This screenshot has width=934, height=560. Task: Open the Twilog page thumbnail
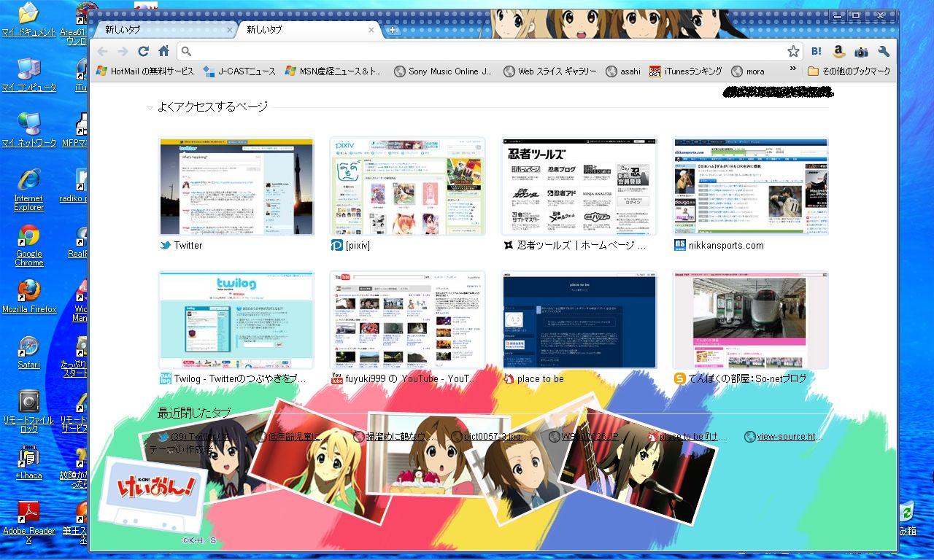(236, 320)
